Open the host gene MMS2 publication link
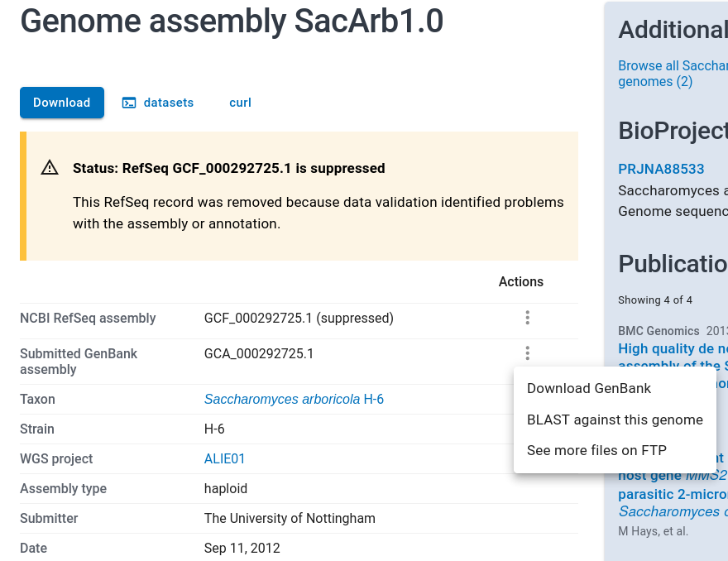Screen dimensions: 728x561 coord(672,476)
